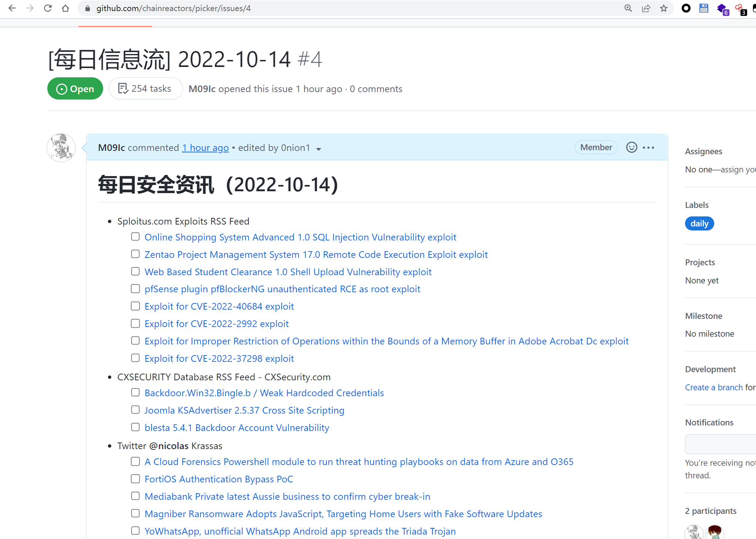Click the blue daily label

pos(699,223)
